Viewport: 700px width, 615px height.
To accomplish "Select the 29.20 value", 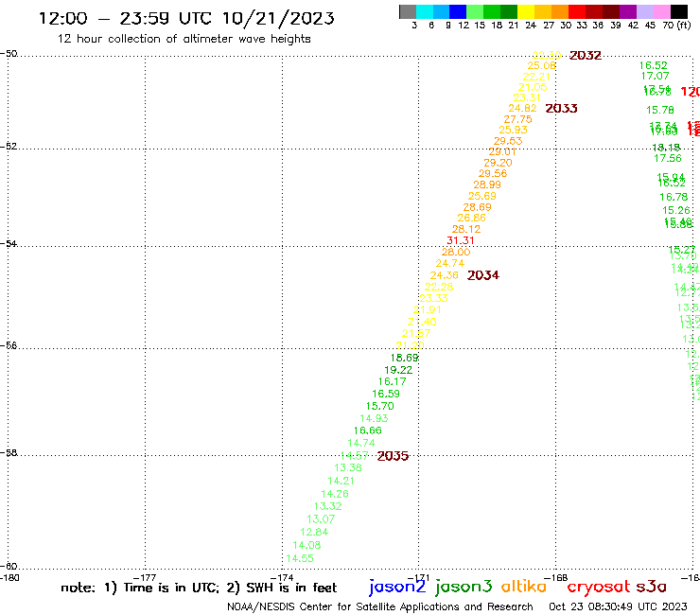I will pos(498,163).
